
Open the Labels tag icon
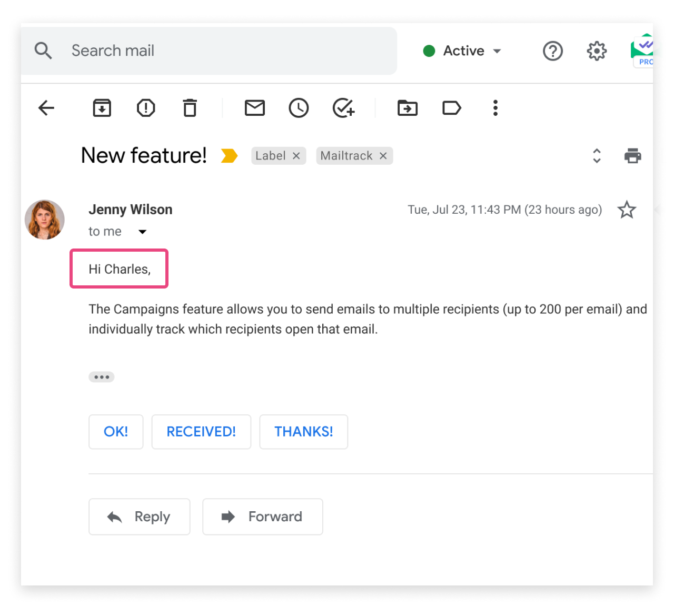451,108
